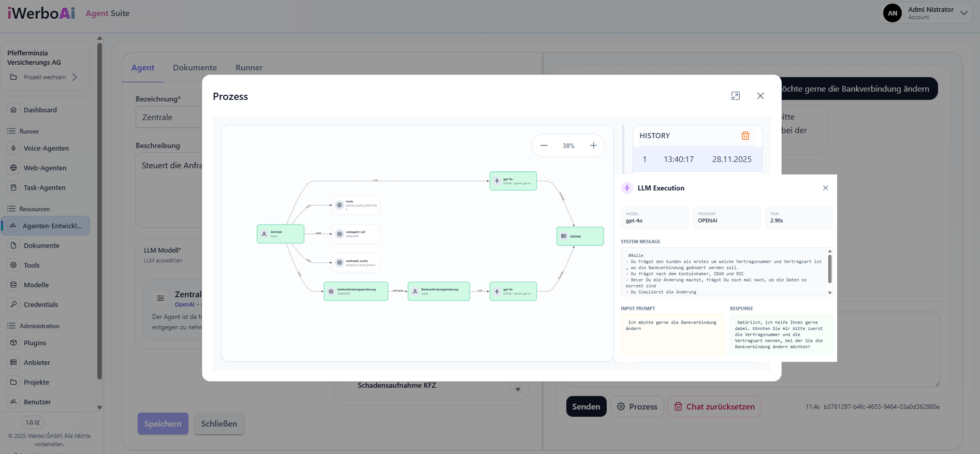Screen dimensions: 980x454
Task: Open Schadensaufnahme KFZ dropdown arrow
Action: pos(518,389)
